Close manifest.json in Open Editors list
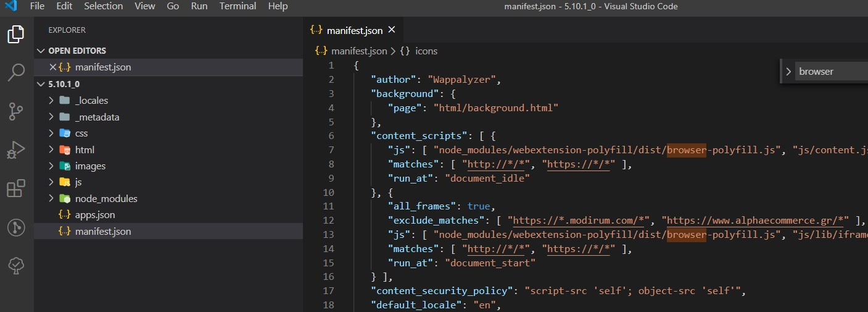This screenshot has height=312, width=868. 52,67
